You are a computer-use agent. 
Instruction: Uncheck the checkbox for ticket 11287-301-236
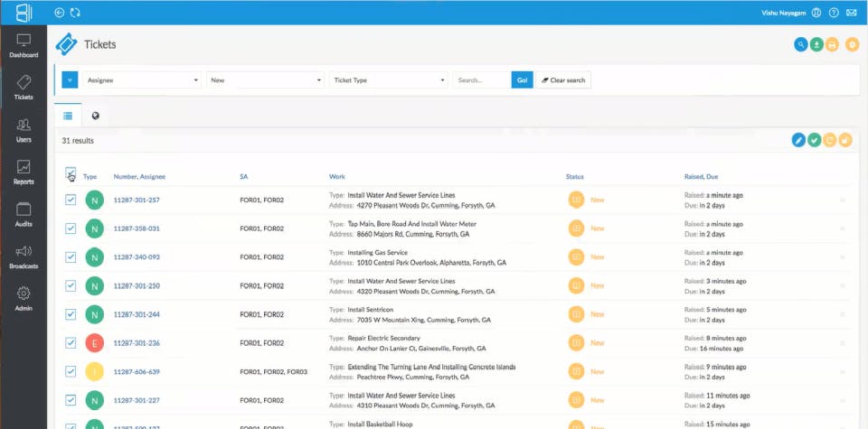click(71, 343)
